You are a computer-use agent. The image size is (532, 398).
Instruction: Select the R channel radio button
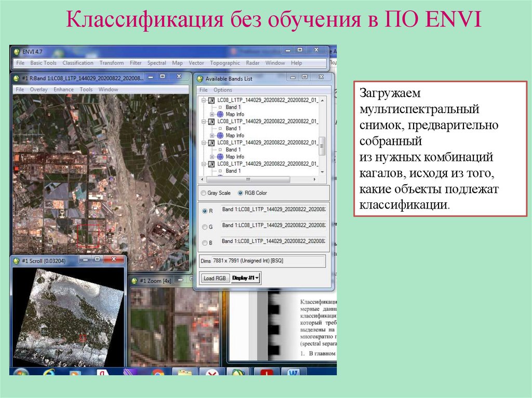coord(205,211)
